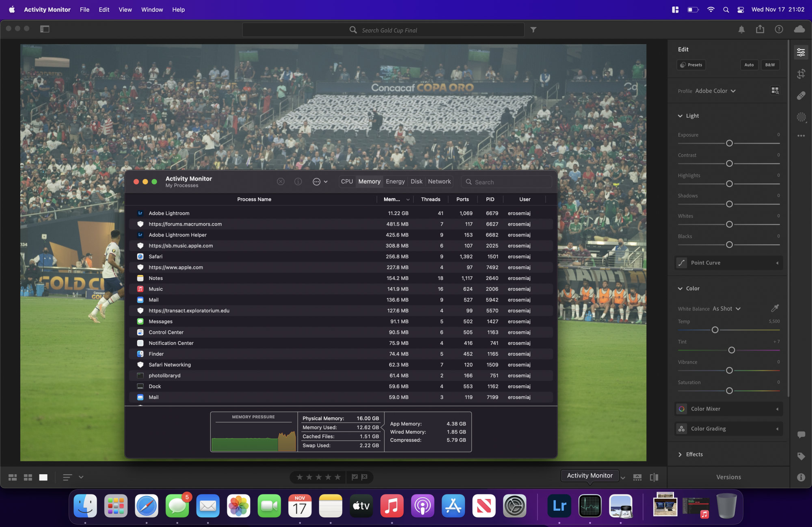Open the Keywords tag icon
The height and width of the screenshot is (527, 812).
pyautogui.click(x=801, y=456)
